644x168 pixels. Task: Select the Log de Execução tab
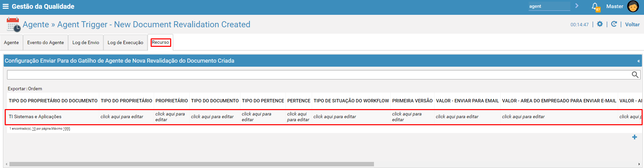click(x=125, y=42)
